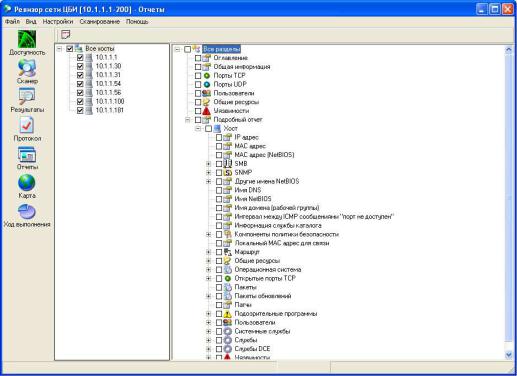Uncheck host 10.1.1.1 checkbox
The height and width of the screenshot is (376, 517).
80,57
